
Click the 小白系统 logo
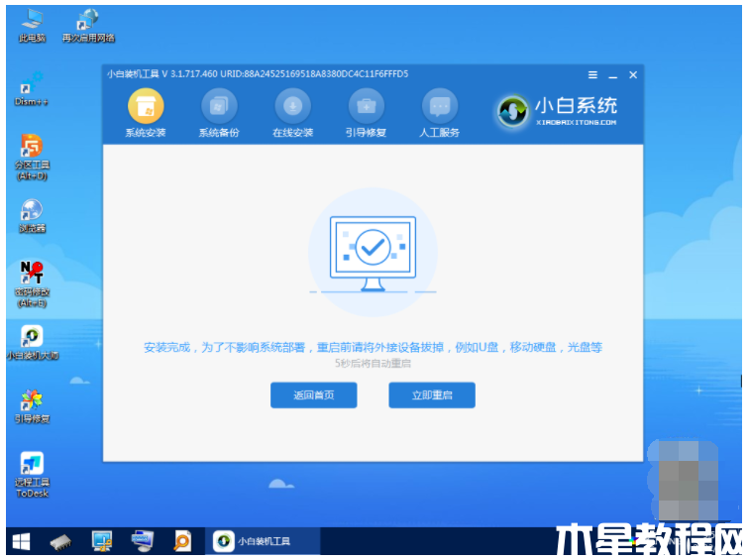click(558, 111)
